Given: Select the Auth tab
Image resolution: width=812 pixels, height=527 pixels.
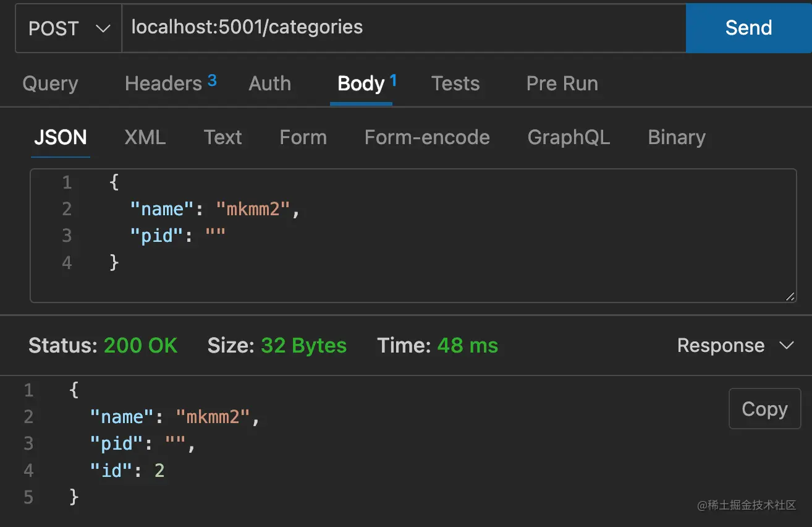Looking at the screenshot, I should pos(269,84).
